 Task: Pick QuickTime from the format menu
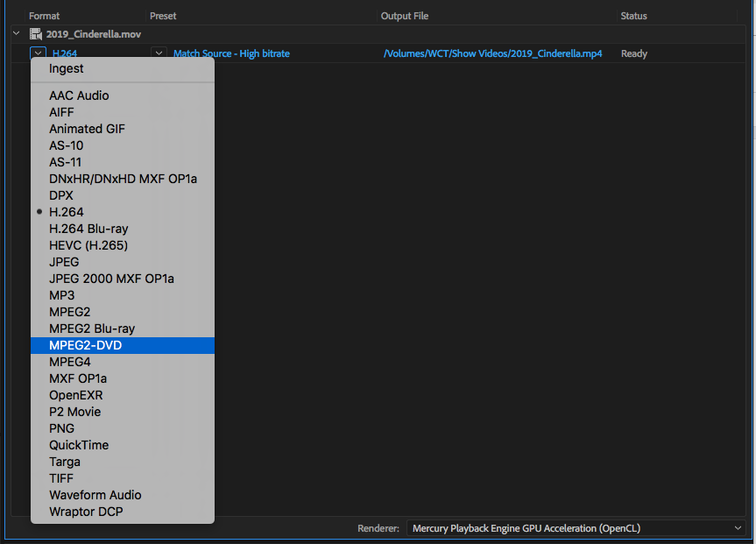[x=79, y=445]
